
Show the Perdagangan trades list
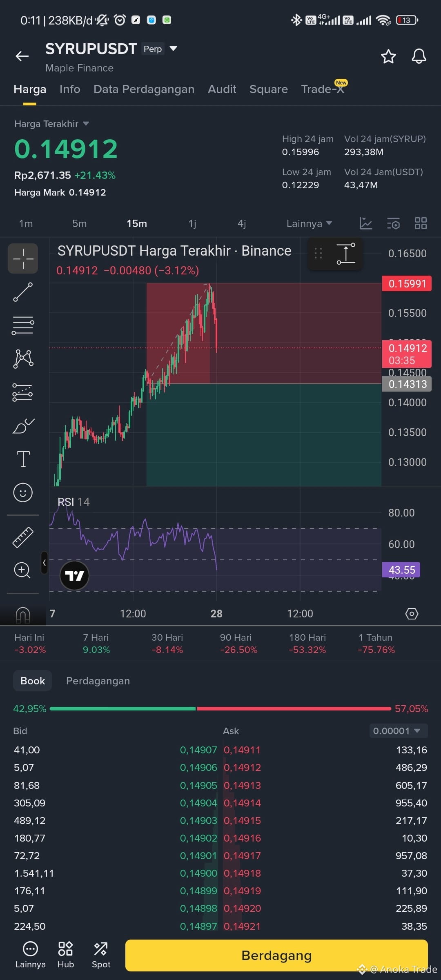click(98, 681)
